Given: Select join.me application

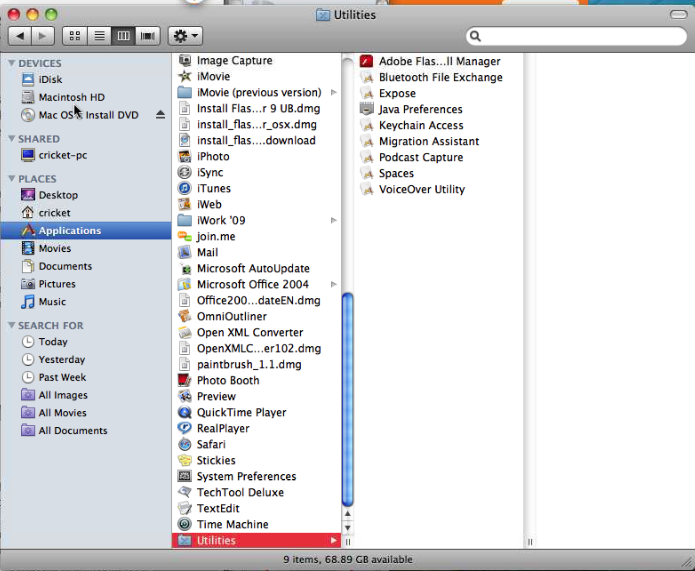Looking at the screenshot, I should (257, 236).
